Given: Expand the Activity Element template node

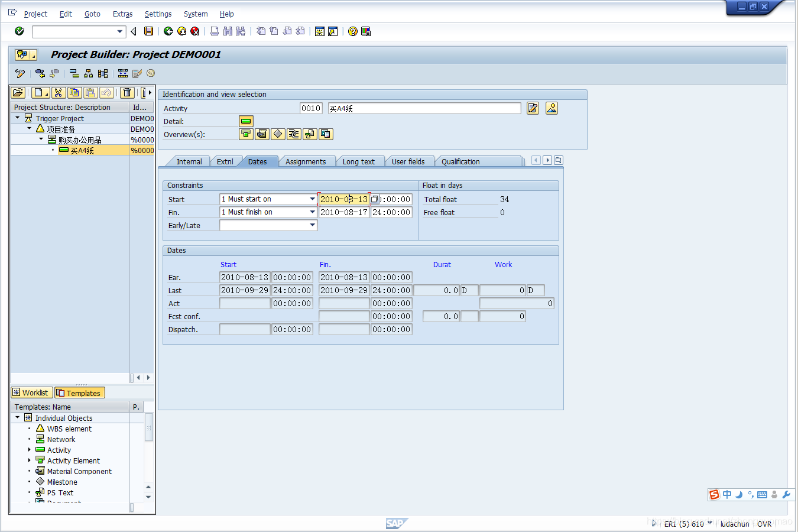Looking at the screenshot, I should pyautogui.click(x=29, y=460).
